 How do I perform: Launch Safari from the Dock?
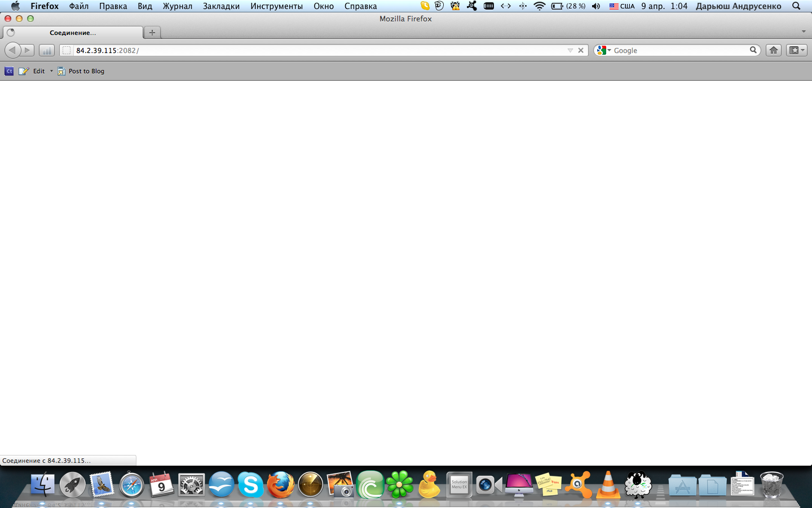point(132,484)
